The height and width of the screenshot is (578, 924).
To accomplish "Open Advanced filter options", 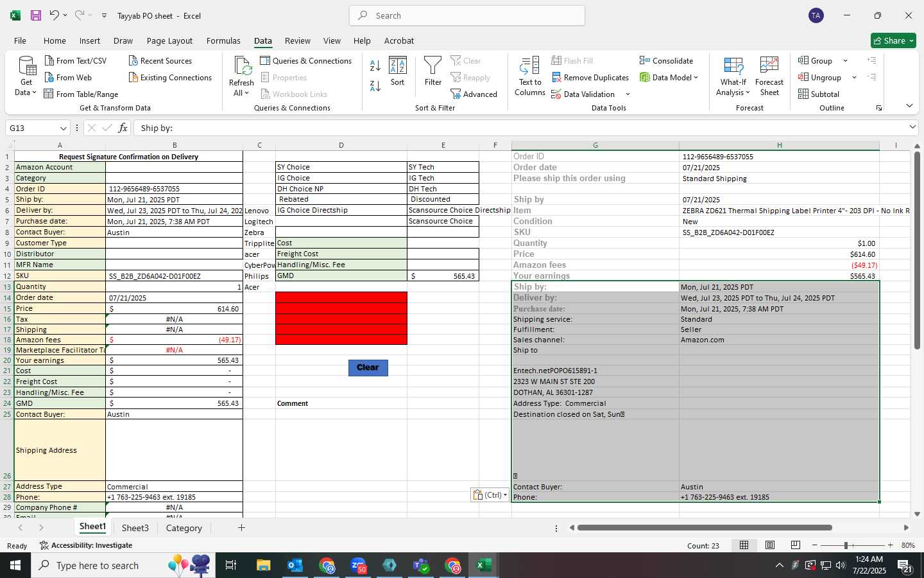I will (x=474, y=94).
